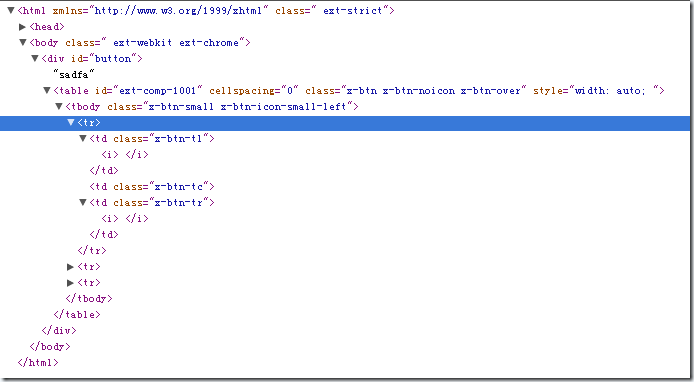The height and width of the screenshot is (382, 694).
Task: Collapse the body element arrow
Action: pyautogui.click(x=23, y=42)
